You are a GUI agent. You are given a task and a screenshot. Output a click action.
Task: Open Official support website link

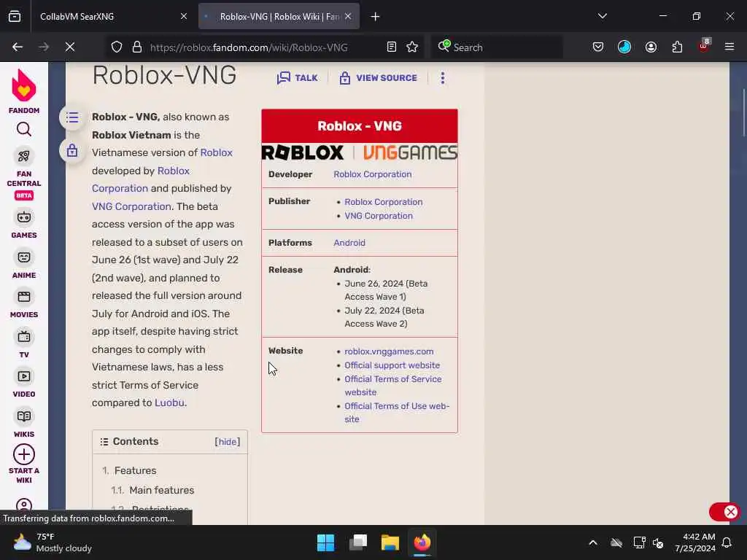[x=392, y=365]
